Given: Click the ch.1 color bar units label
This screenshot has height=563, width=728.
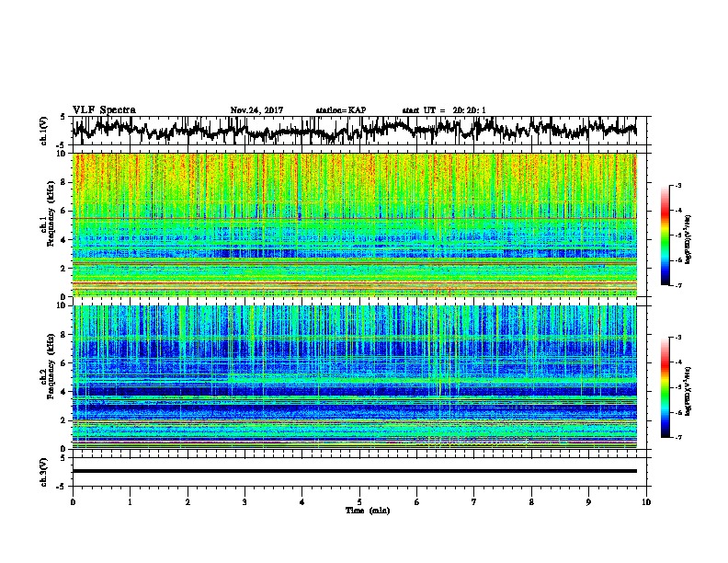Looking at the screenshot, I should point(688,239).
